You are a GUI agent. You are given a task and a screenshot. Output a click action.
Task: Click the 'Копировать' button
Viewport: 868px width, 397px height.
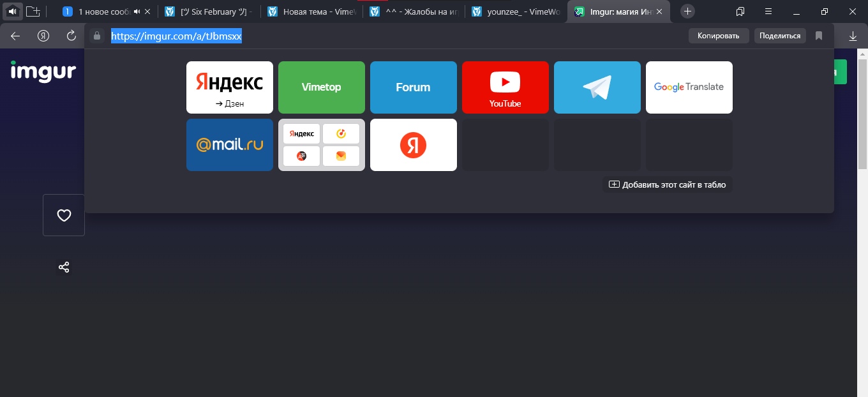718,36
